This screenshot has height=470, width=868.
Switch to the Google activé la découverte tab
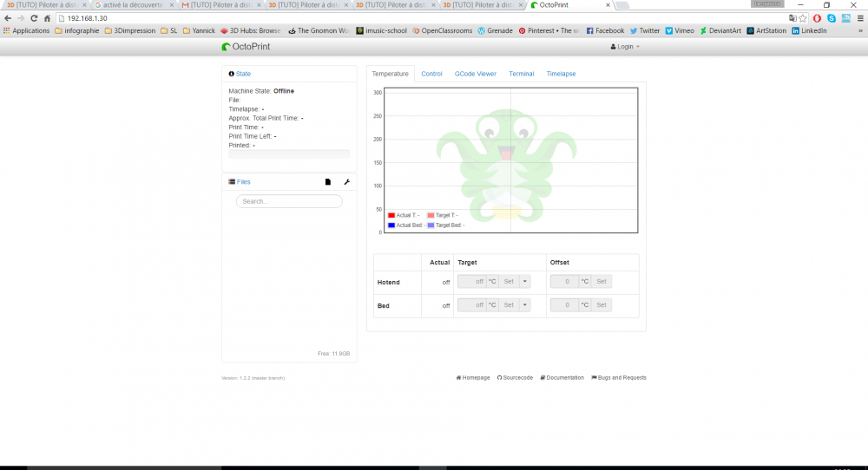coord(132,5)
